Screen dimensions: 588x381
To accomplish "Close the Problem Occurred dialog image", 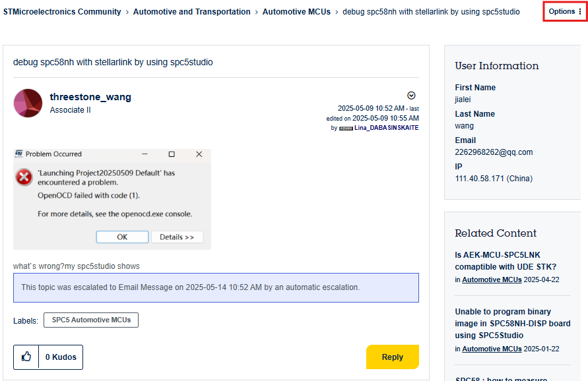I will coord(199,154).
